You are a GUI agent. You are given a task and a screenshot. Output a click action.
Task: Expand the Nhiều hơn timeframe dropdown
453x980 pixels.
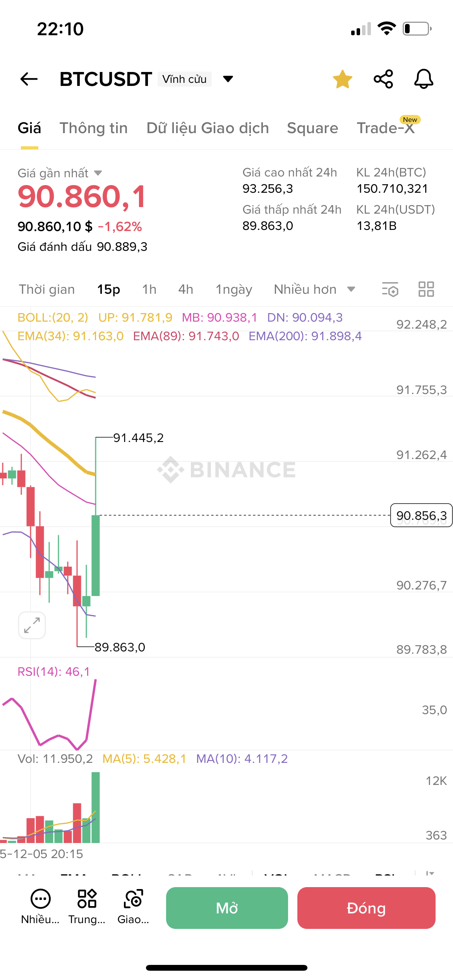point(314,290)
